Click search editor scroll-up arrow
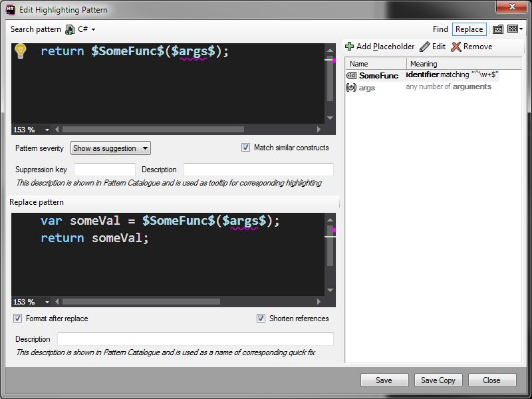 tap(330, 51)
